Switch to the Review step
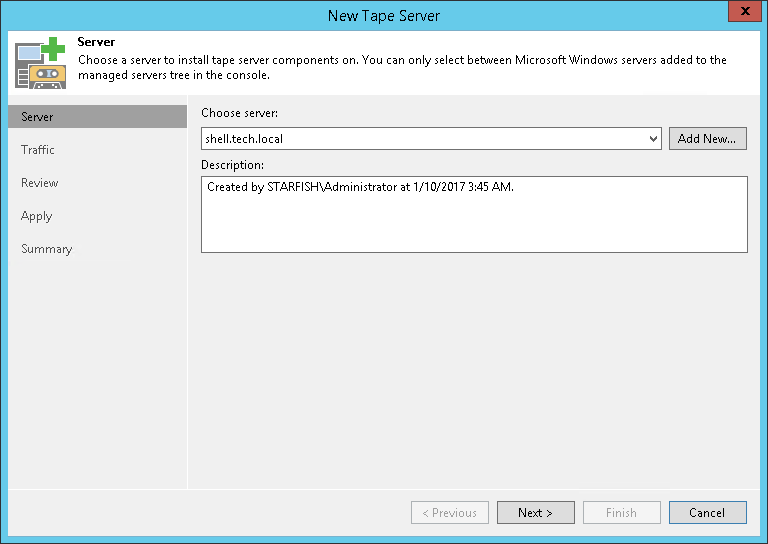Screen dimensions: 768x544 click(x=40, y=183)
